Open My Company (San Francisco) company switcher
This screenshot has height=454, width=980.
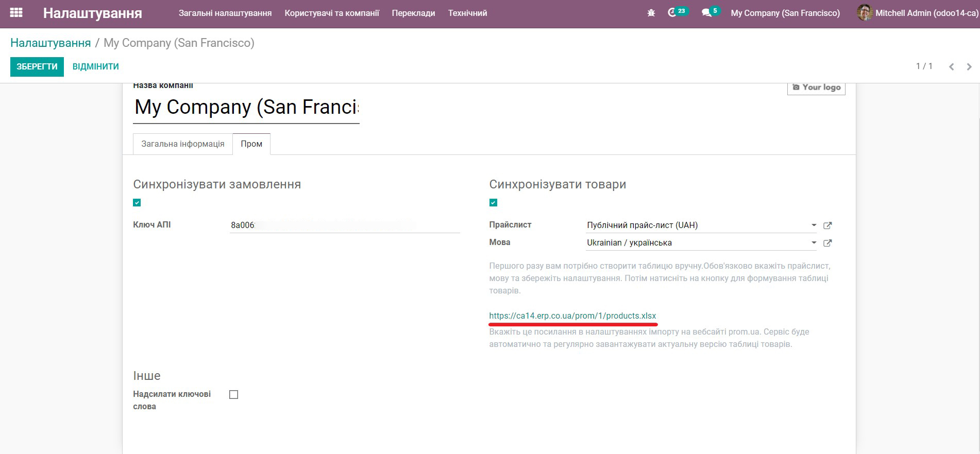(x=785, y=13)
